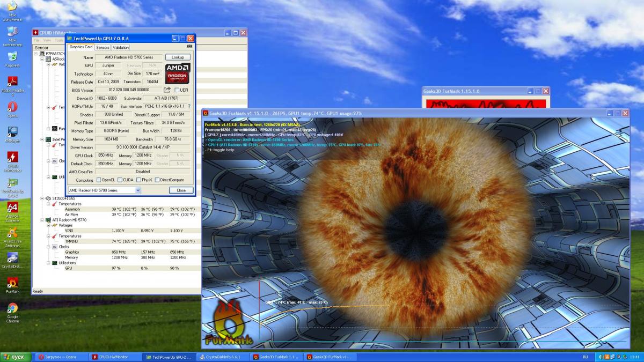Switch to CrystalDiskInfo 6.6.1 taskbar button
The height and width of the screenshot is (362, 644).
coord(223,357)
